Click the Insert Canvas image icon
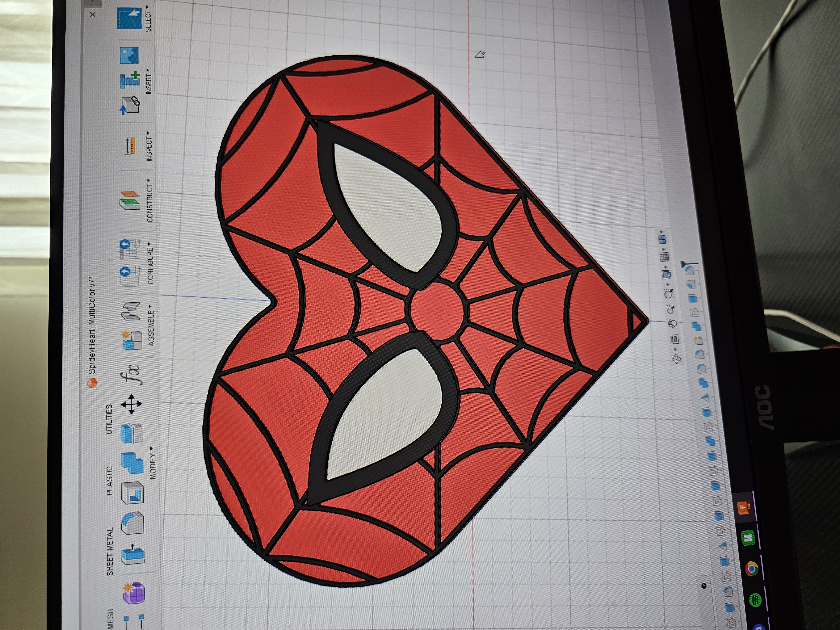This screenshot has height=630, width=840. coord(129,55)
